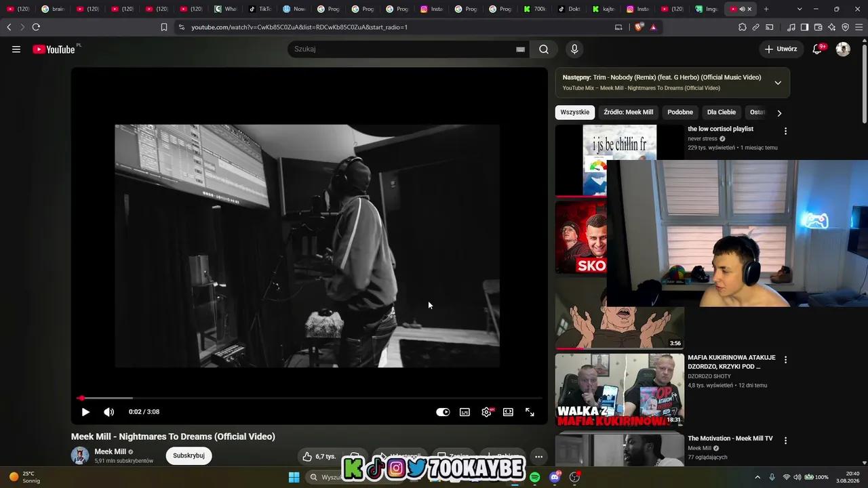Toggle the browser sidebar panel

tap(804, 27)
